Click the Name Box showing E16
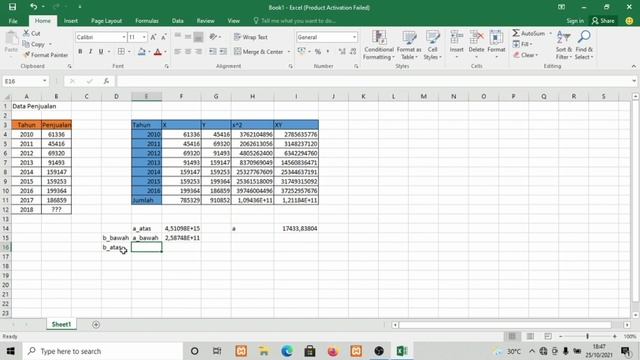 25,81
